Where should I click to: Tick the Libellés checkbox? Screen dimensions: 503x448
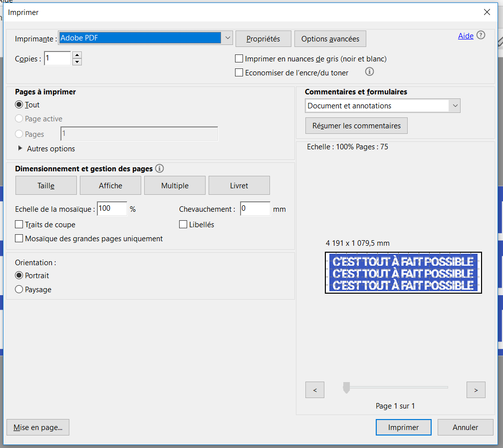(183, 225)
